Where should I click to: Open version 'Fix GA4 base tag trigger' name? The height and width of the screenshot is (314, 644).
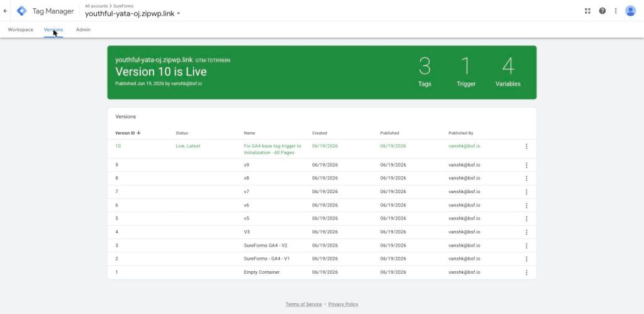coord(272,149)
